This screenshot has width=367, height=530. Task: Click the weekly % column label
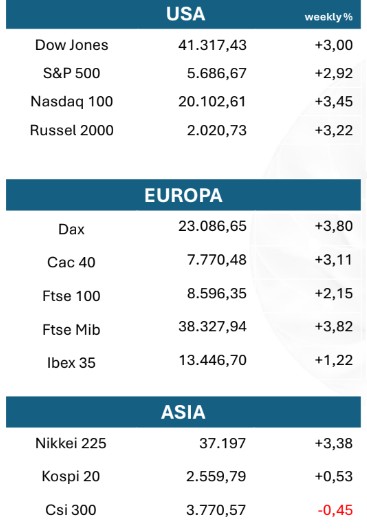328,17
